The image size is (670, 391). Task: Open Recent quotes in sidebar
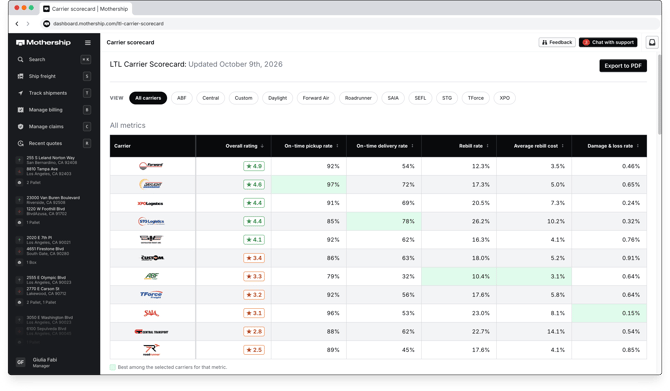(53, 143)
